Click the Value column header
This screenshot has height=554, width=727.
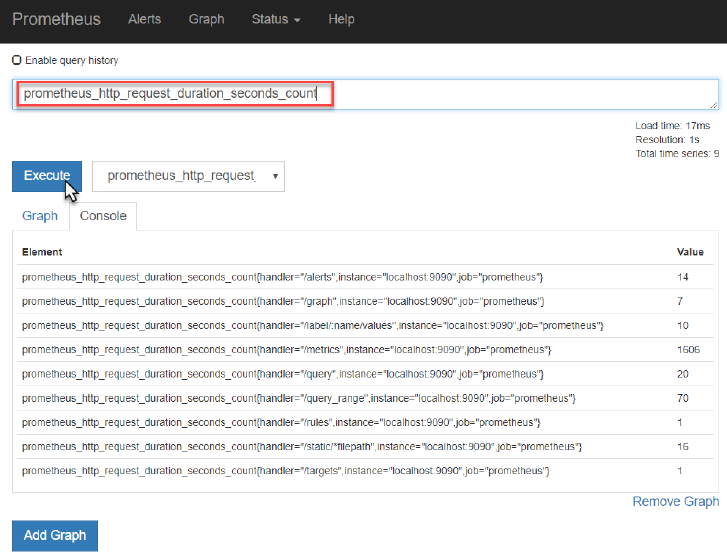(690, 252)
